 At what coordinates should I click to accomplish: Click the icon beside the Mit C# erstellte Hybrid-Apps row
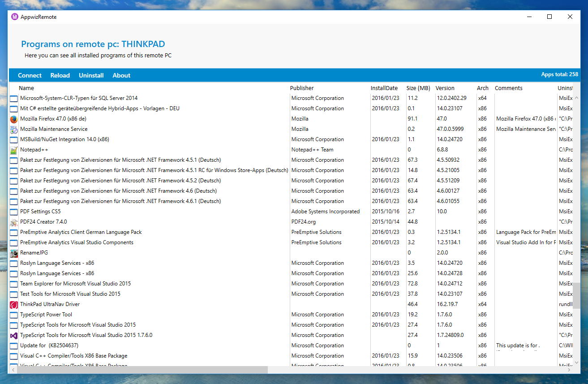(13, 108)
